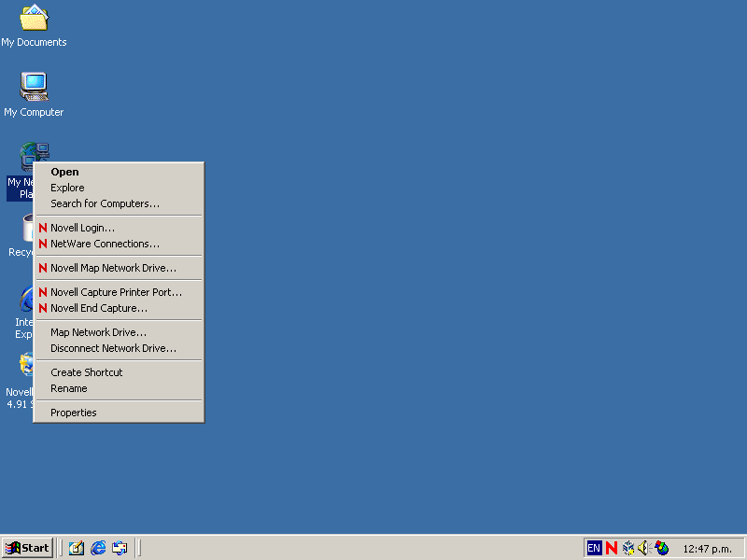Choose Novell Login... from the menu

click(120, 228)
